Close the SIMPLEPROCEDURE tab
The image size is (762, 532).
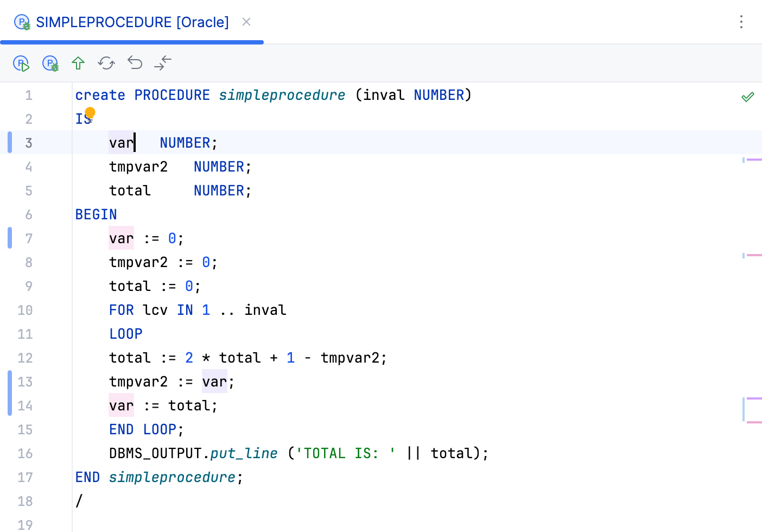[246, 22]
